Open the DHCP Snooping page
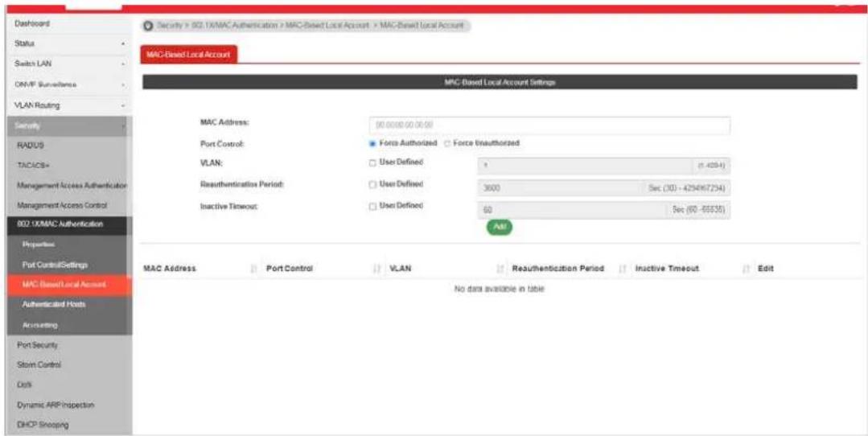Screen dimensions: 868x436 coord(69,425)
